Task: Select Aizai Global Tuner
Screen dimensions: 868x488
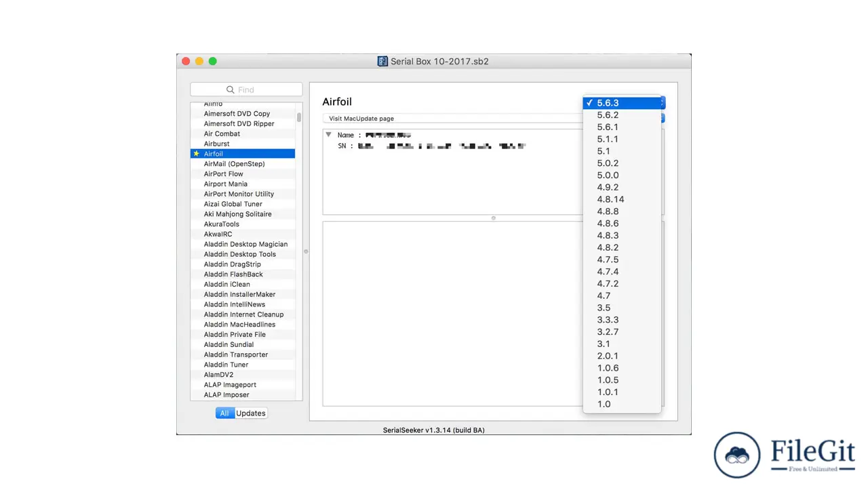Action: point(243,204)
